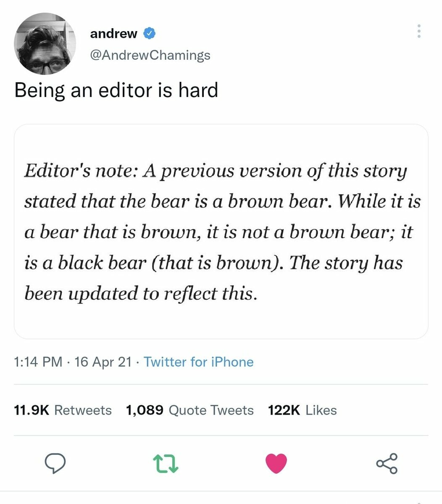Image resolution: width=442 pixels, height=504 pixels.
Task: Visit the @AndrewChamings handle
Action: pyautogui.click(x=150, y=55)
